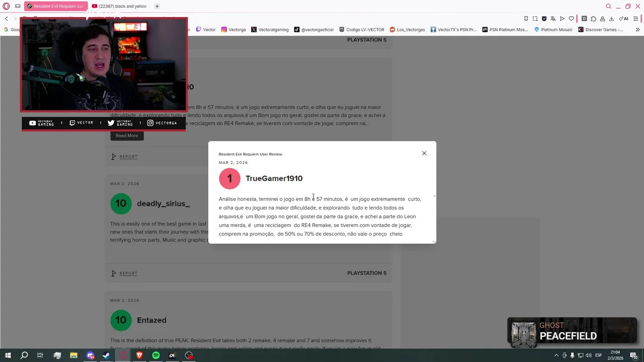
Task: Open the Vector7X's PSN Pr... bookmark
Action: point(453,30)
